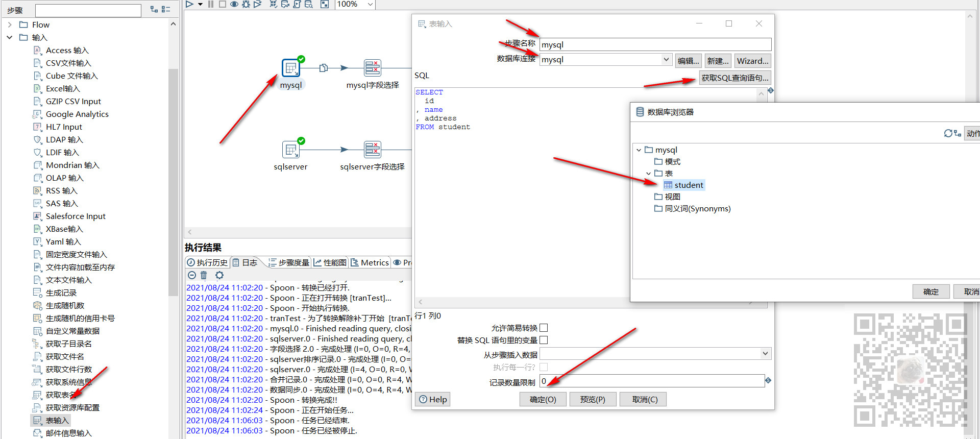Image resolution: width=980 pixels, height=439 pixels.
Task: Switch to the 日志 tab
Action: (x=245, y=262)
